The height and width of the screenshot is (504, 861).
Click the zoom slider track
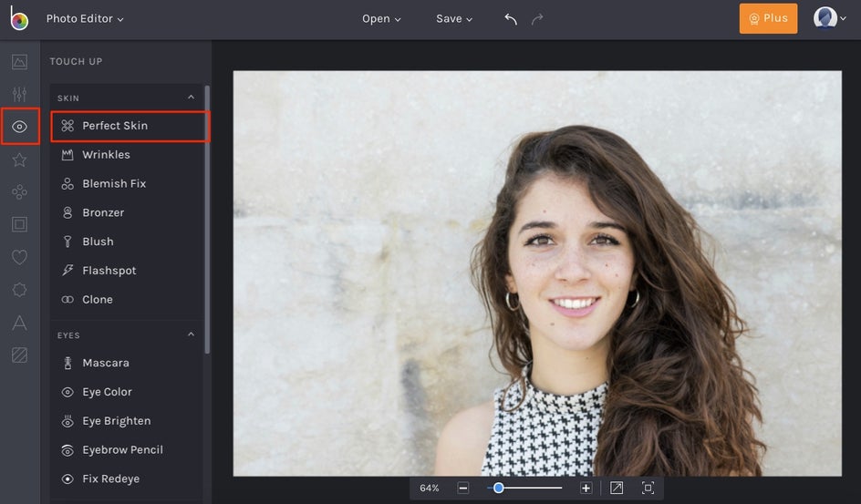pyautogui.click(x=525, y=488)
